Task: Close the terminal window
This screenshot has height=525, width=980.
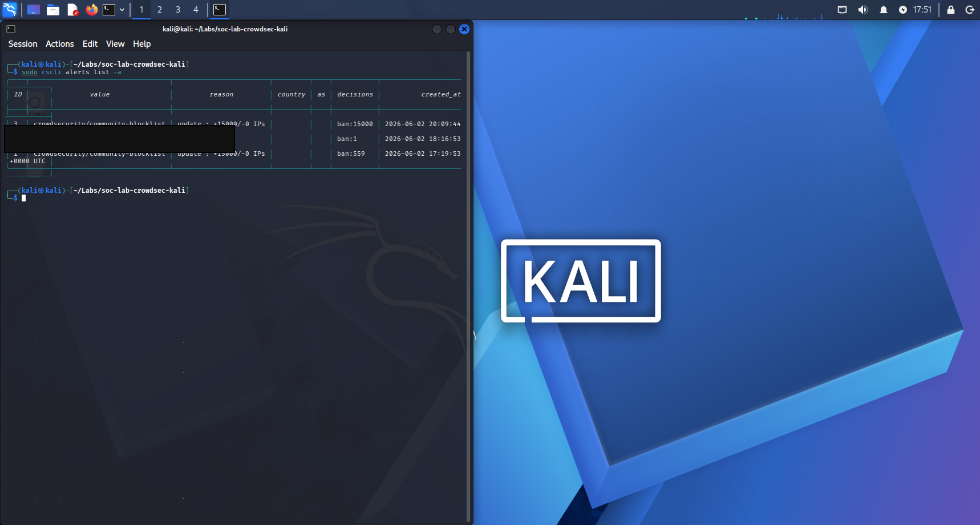Action: click(x=464, y=29)
